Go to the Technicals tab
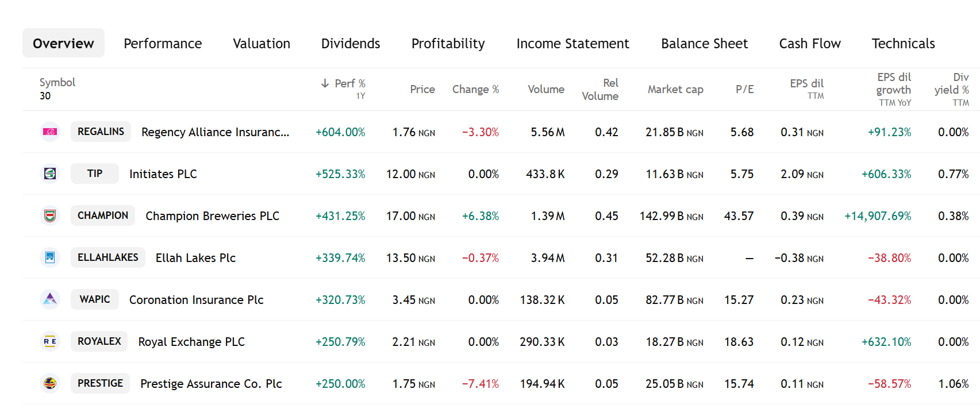Screen dimensions: 980x412 coord(903,44)
